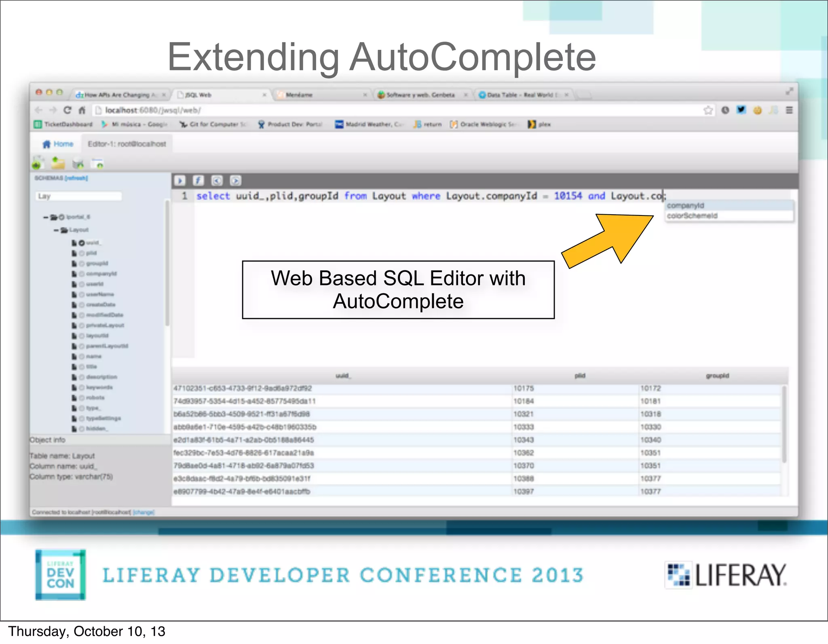The height and width of the screenshot is (644, 828).
Task: Click the clock extension icon
Action: (x=725, y=110)
